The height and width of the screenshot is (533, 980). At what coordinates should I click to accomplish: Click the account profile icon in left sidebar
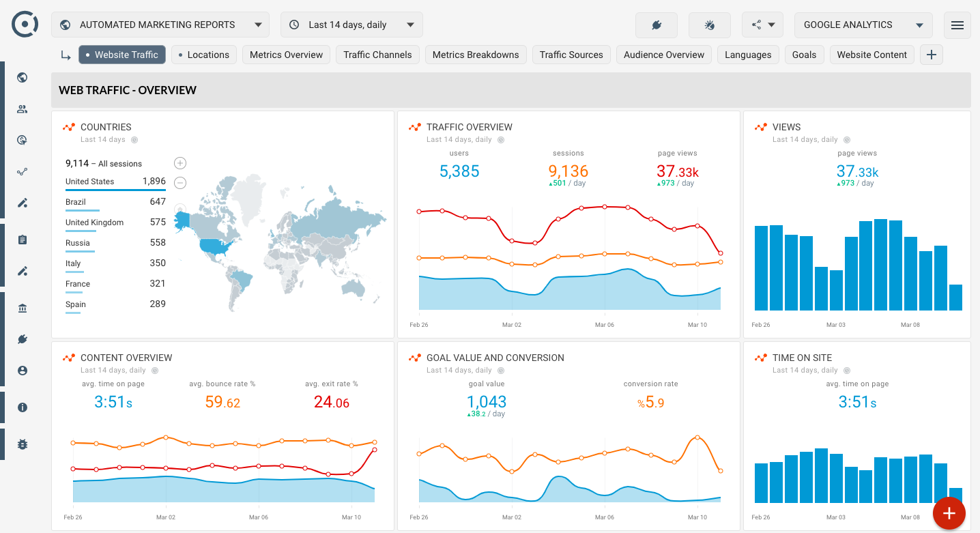(23, 371)
